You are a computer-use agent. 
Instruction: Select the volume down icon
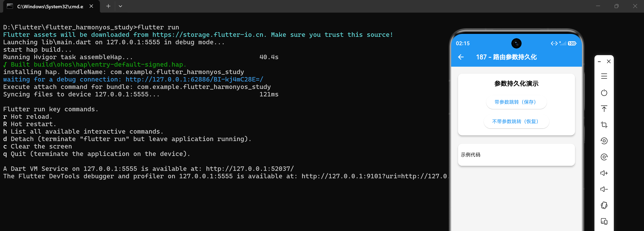coord(604,189)
